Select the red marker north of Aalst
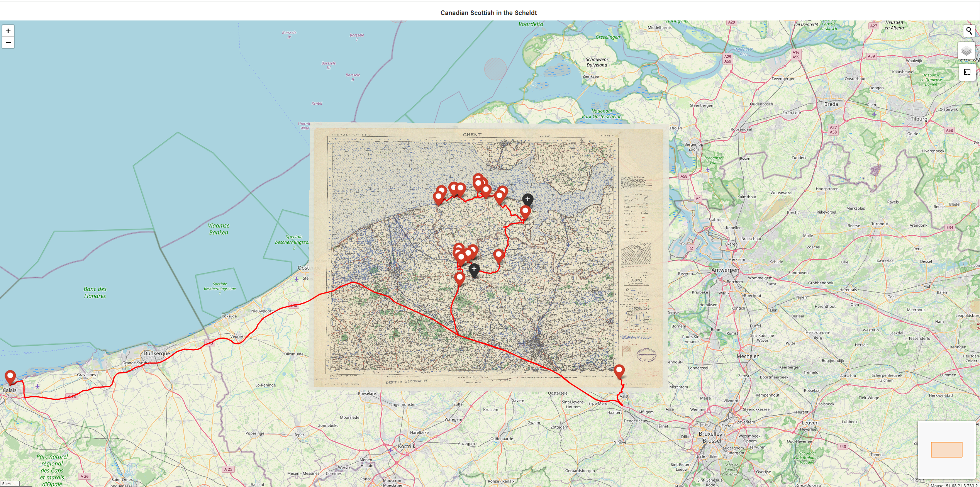The width and height of the screenshot is (980, 487). [619, 372]
